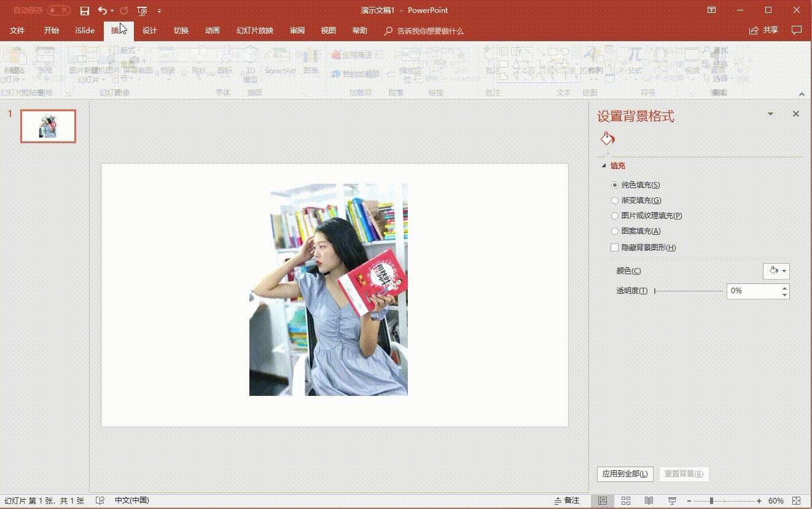The width and height of the screenshot is (812, 509).
Task: Insert a SmartArt graphic
Action: [280, 70]
